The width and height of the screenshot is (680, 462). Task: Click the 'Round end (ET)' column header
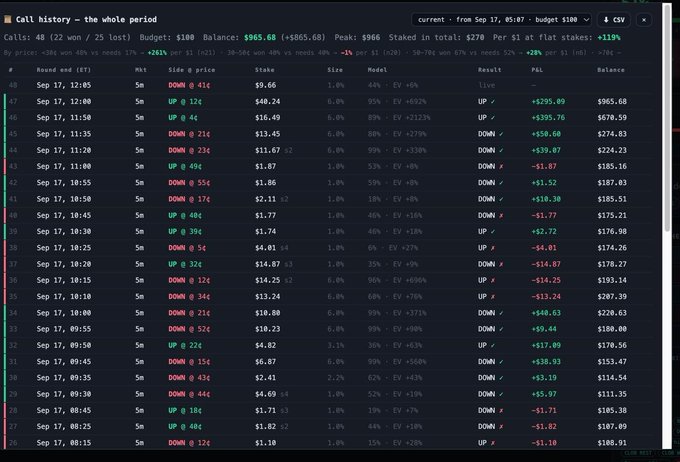[x=64, y=70]
